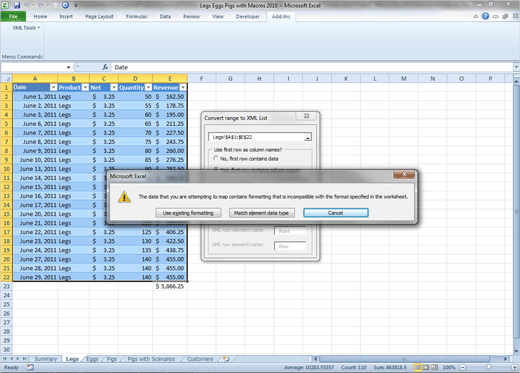Click cell E23 total $5,866.25
This screenshot has height=373, width=520.
click(170, 286)
